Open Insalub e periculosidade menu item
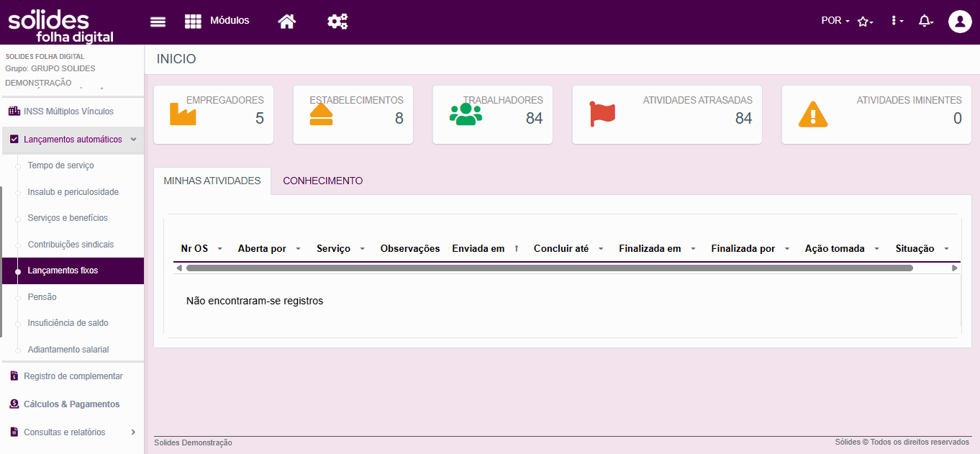980x454 pixels. [x=73, y=192]
